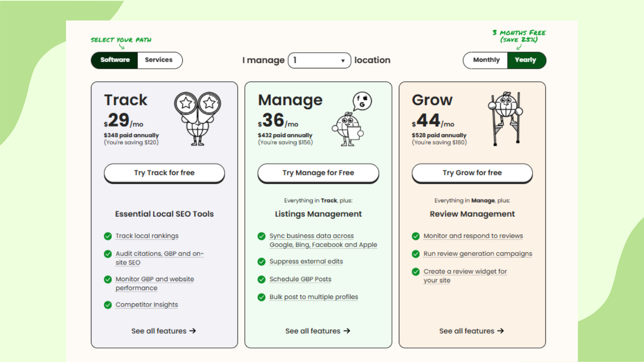Image resolution: width=644 pixels, height=362 pixels.
Task: Click checkmark beside Run review generation campaigns
Action: click(x=416, y=254)
